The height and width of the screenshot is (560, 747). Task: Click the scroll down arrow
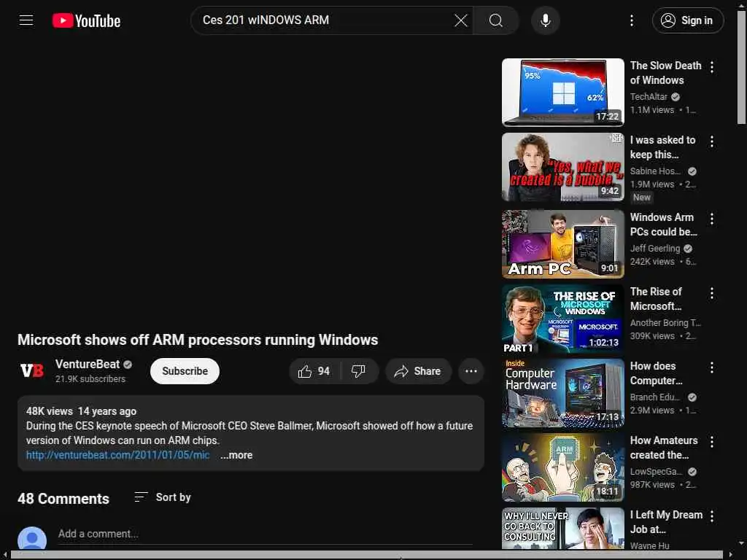pos(741,542)
